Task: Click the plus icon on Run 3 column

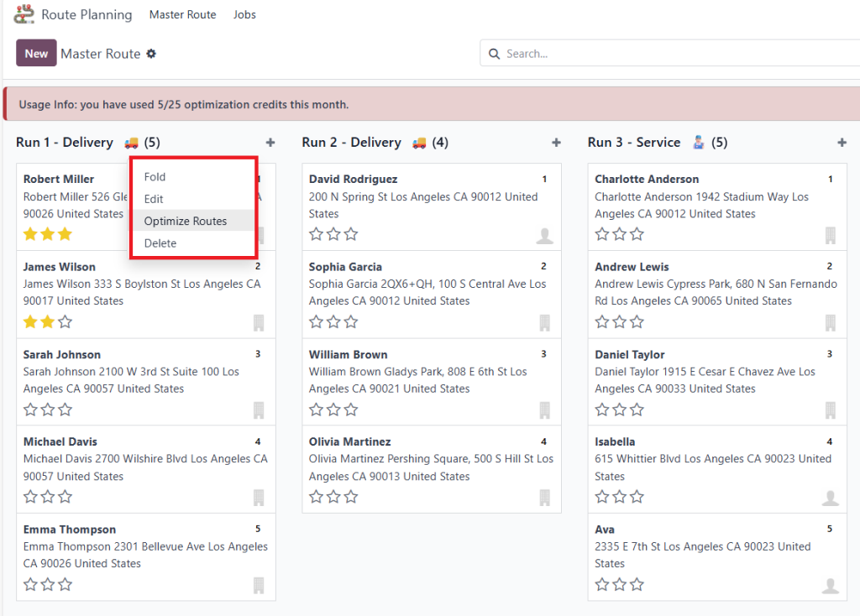Action: (842, 143)
